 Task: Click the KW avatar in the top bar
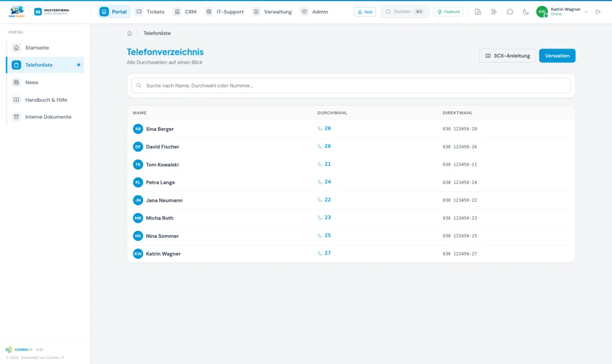coord(542,11)
